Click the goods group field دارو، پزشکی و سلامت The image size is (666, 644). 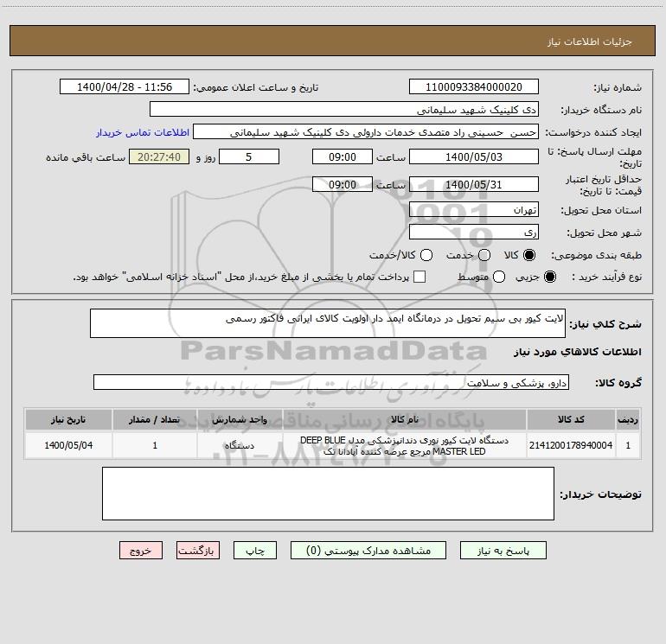331,382
